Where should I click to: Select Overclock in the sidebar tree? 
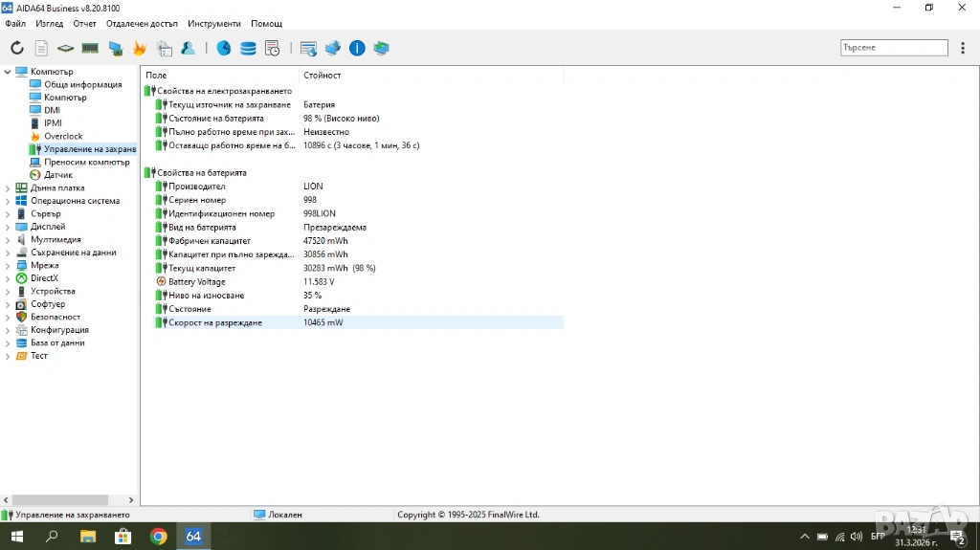pos(63,137)
